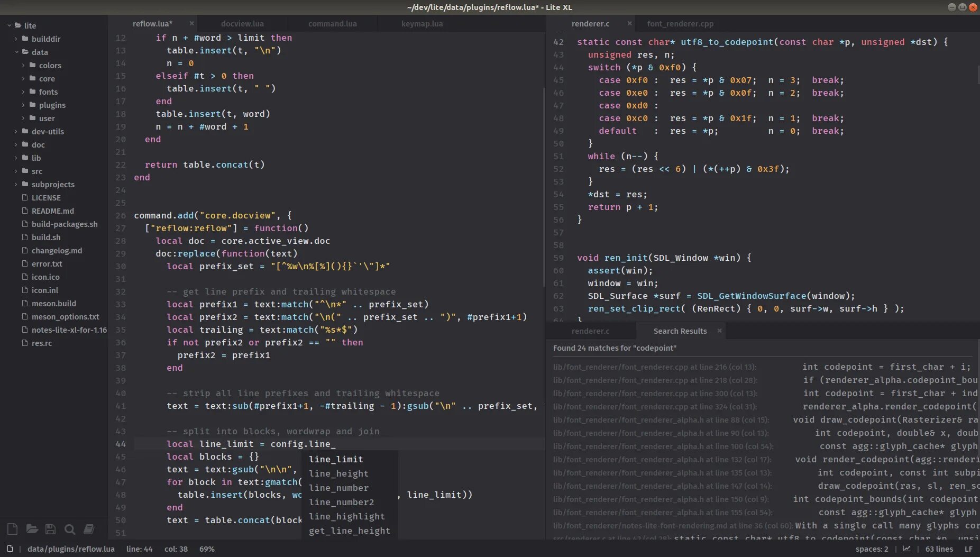Click the file icon beside meson.build

click(x=25, y=303)
